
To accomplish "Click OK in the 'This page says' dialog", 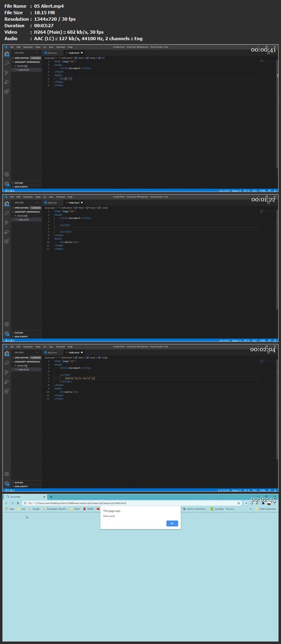I will (x=172, y=523).
